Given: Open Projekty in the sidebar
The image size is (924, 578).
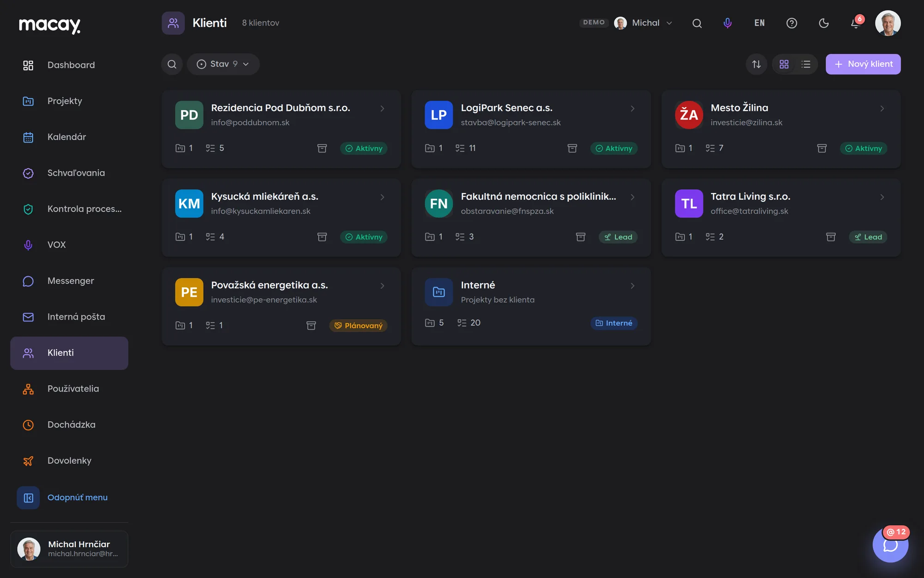Looking at the screenshot, I should [x=69, y=101].
